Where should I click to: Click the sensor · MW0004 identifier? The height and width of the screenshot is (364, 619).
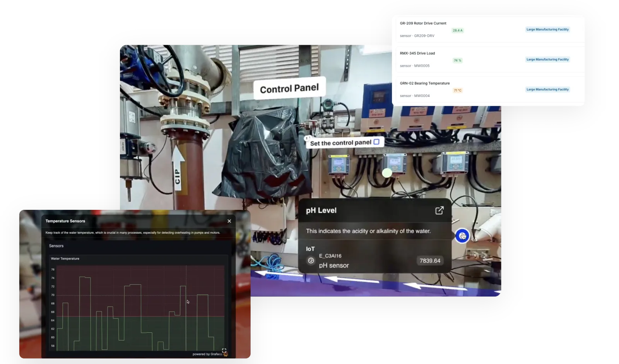coord(415,96)
